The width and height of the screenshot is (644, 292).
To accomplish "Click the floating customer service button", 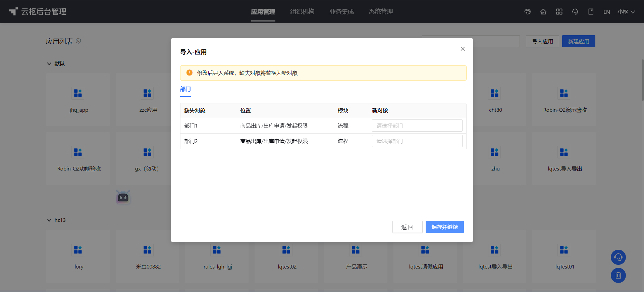I will [x=618, y=257].
